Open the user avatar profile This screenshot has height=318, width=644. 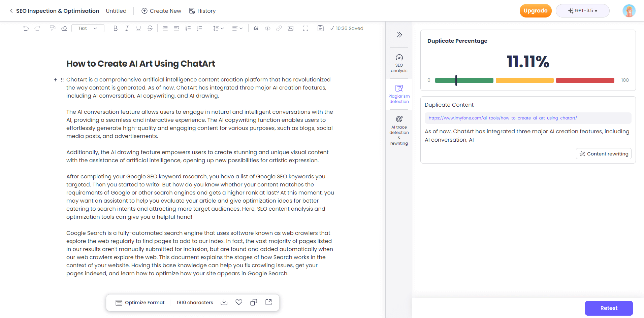tap(629, 11)
